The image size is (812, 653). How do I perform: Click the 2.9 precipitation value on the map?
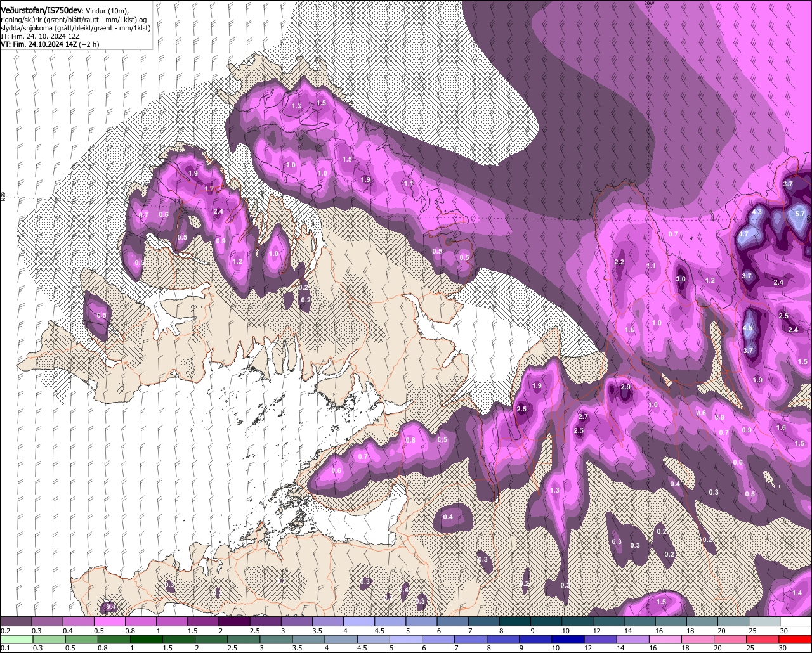click(625, 387)
